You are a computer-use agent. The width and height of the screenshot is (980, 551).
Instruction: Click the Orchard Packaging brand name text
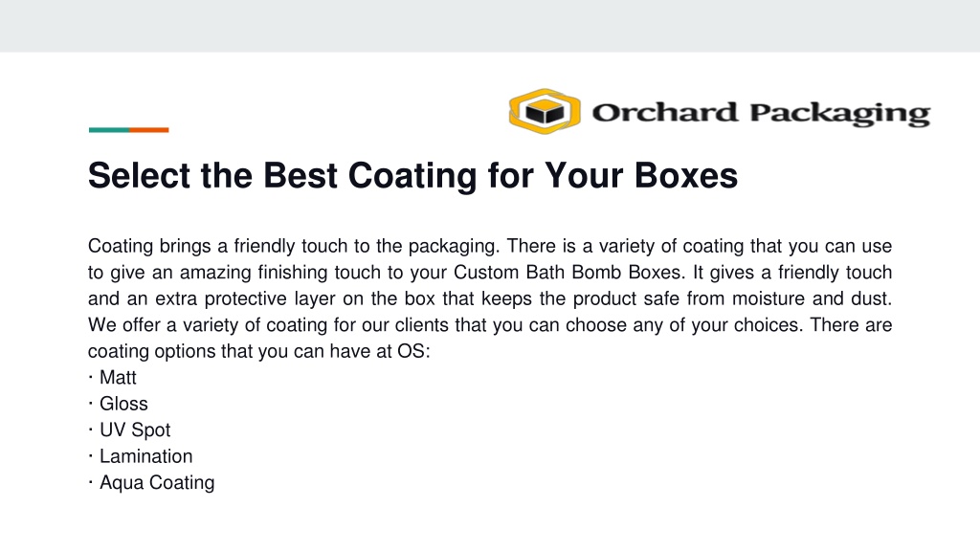tap(761, 113)
